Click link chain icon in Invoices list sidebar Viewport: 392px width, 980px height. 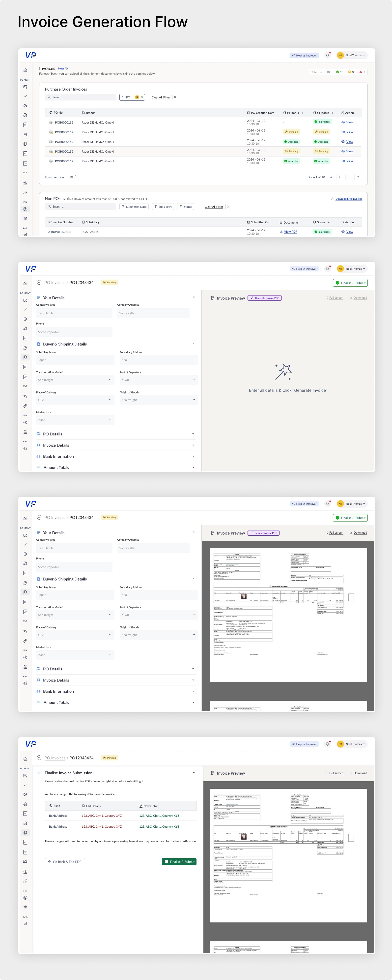[25, 193]
